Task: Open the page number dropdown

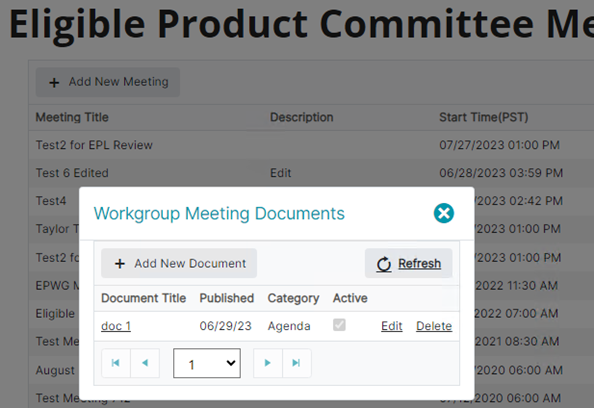Action: coord(207,363)
